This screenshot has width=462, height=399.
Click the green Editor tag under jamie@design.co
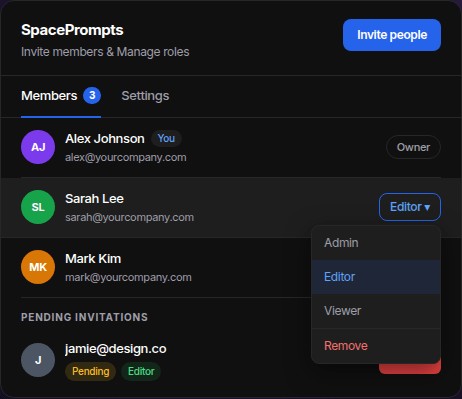point(141,371)
